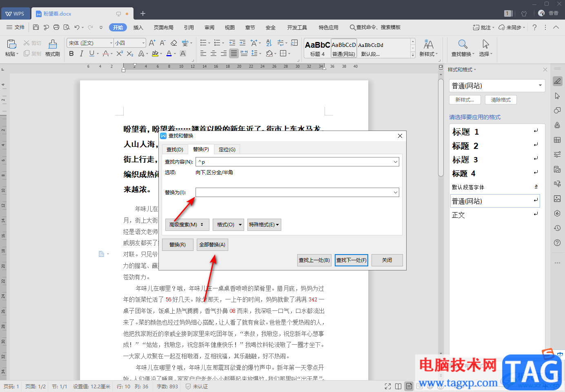Image resolution: width=565 pixels, height=392 pixels.
Task: Click the Sort A-Z icon
Action: [x=269, y=43]
